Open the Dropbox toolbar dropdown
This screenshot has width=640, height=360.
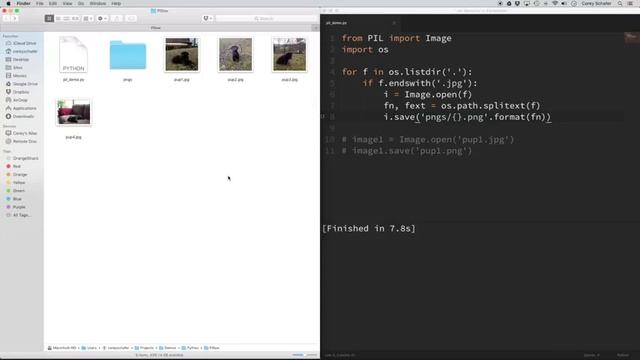click(207, 18)
